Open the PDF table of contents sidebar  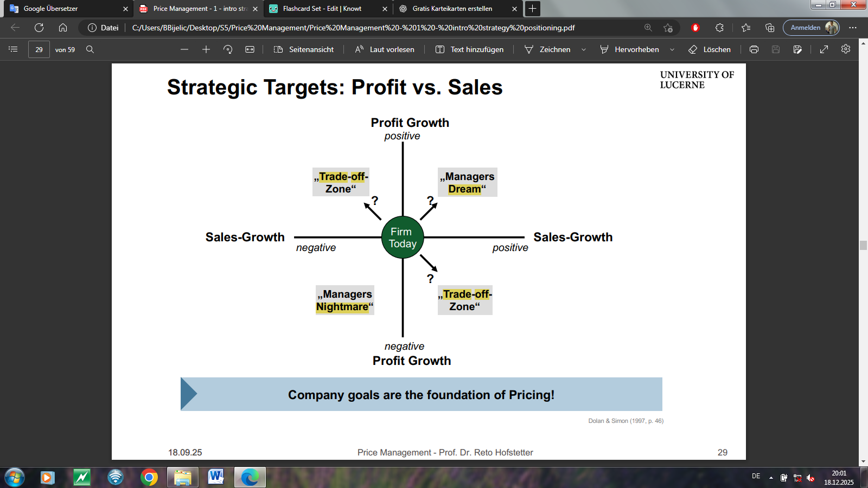(14, 49)
